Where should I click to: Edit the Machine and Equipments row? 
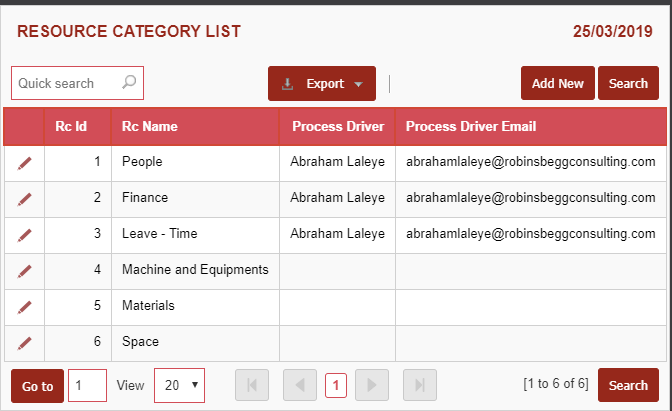[25, 271]
